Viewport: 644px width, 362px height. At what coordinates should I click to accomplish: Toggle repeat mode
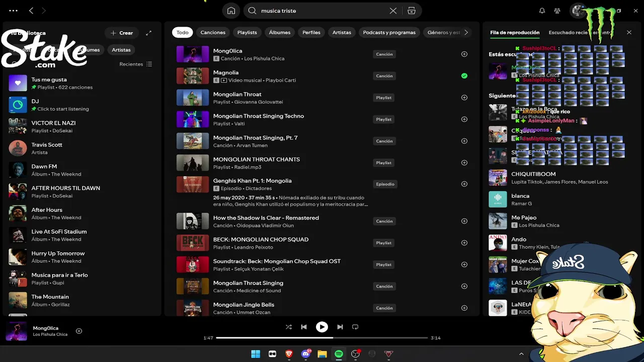click(355, 327)
